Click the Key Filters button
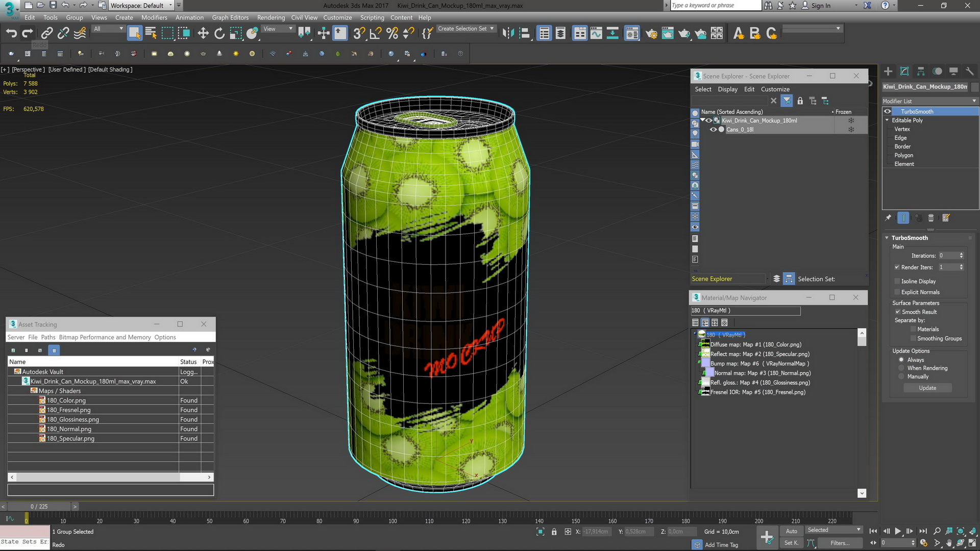Image resolution: width=980 pixels, height=551 pixels. (840, 543)
